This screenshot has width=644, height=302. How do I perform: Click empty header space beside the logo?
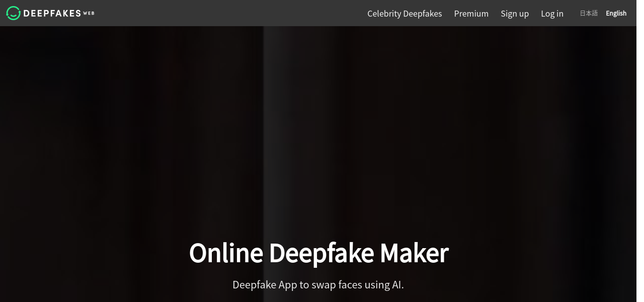[226, 13]
